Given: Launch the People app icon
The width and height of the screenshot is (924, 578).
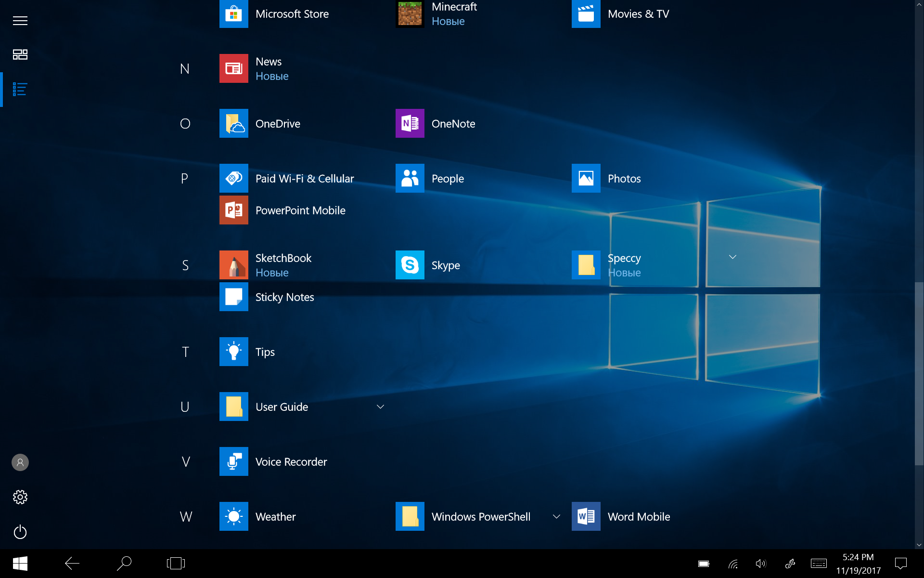Looking at the screenshot, I should pos(410,178).
